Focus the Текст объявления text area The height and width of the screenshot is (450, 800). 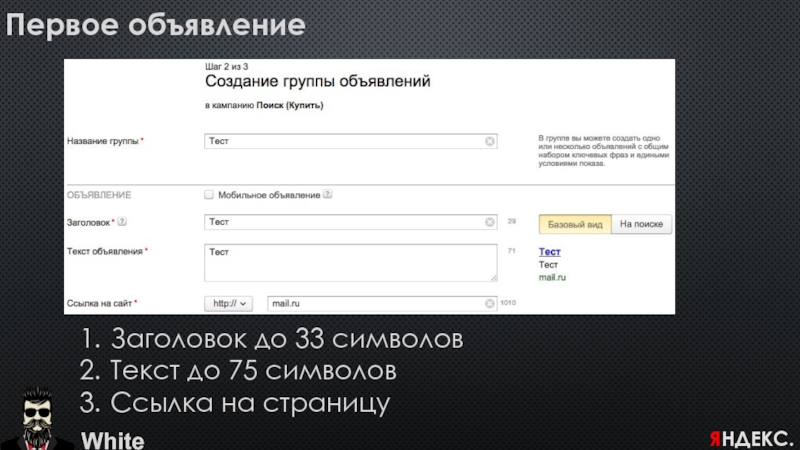tap(351, 263)
